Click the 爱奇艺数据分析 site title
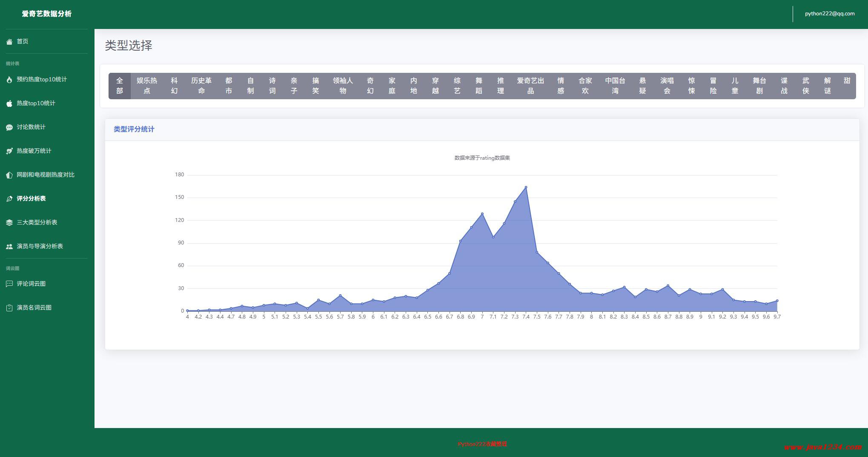 point(47,14)
